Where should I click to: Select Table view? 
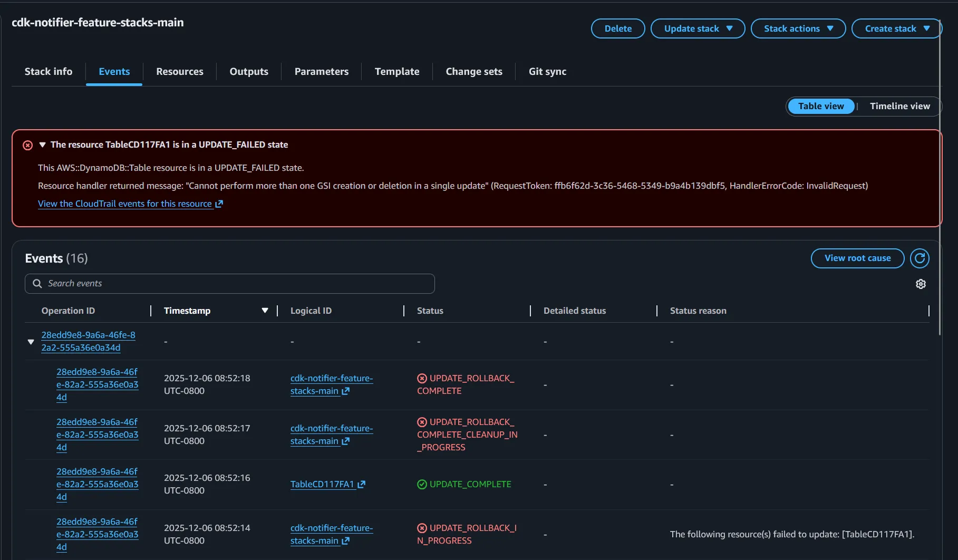[x=820, y=106]
